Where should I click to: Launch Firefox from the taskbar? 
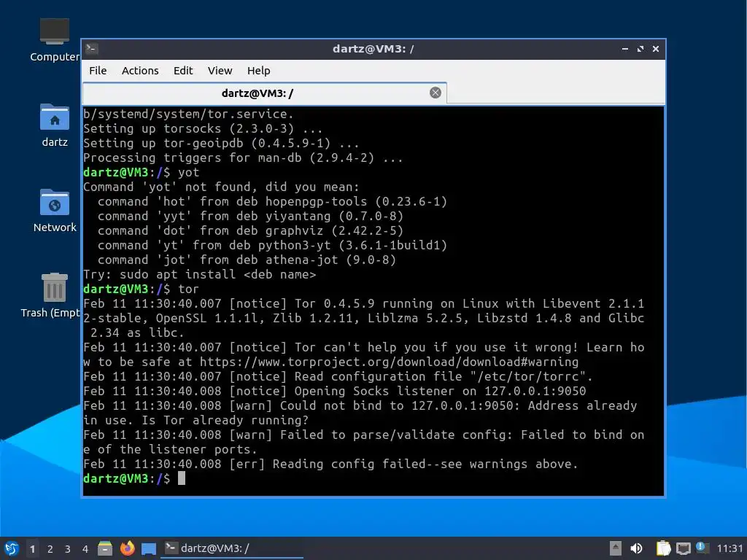click(127, 548)
